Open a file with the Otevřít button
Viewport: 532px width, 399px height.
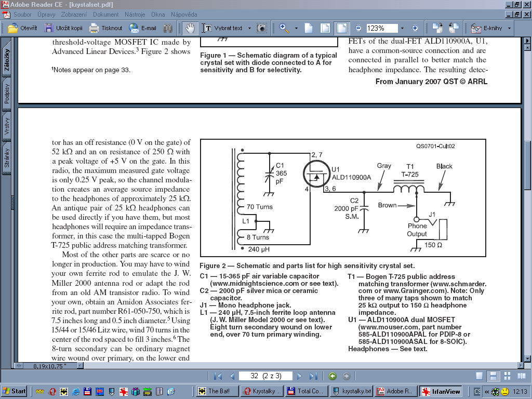point(22,28)
